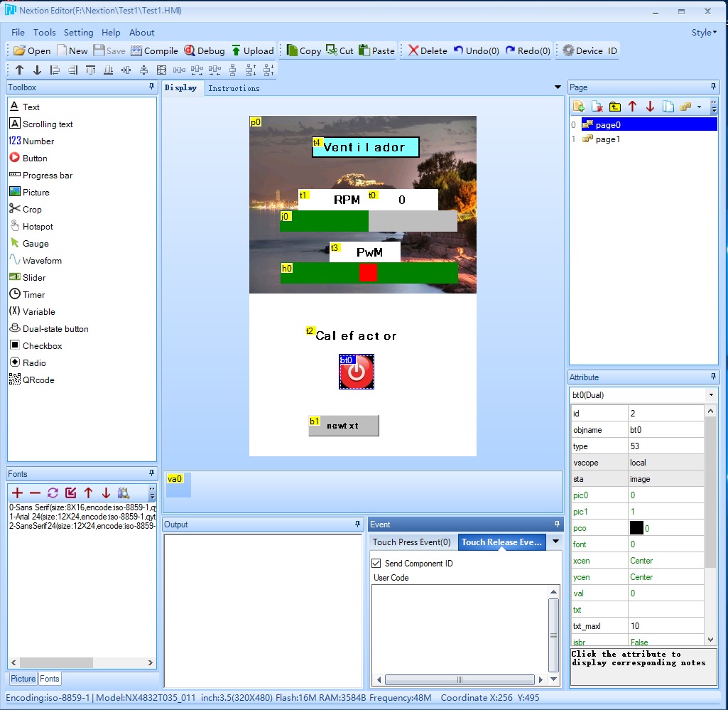Select the Checkbox component in Toolbox
The height and width of the screenshot is (710, 728).
coord(42,345)
